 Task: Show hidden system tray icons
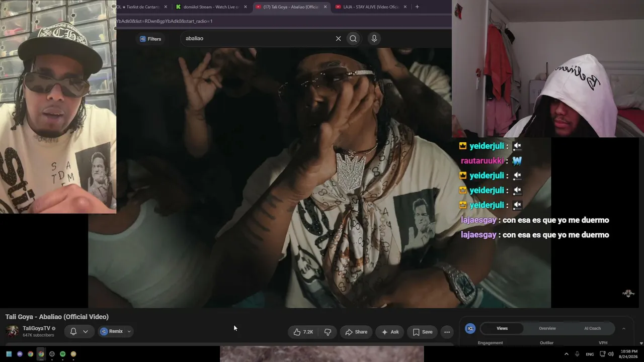pos(566,354)
